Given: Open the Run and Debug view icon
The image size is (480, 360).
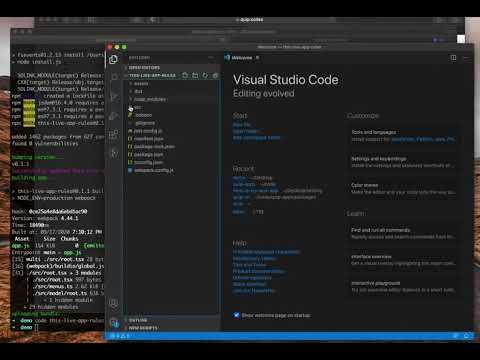Looking at the screenshot, I should (x=114, y=116).
